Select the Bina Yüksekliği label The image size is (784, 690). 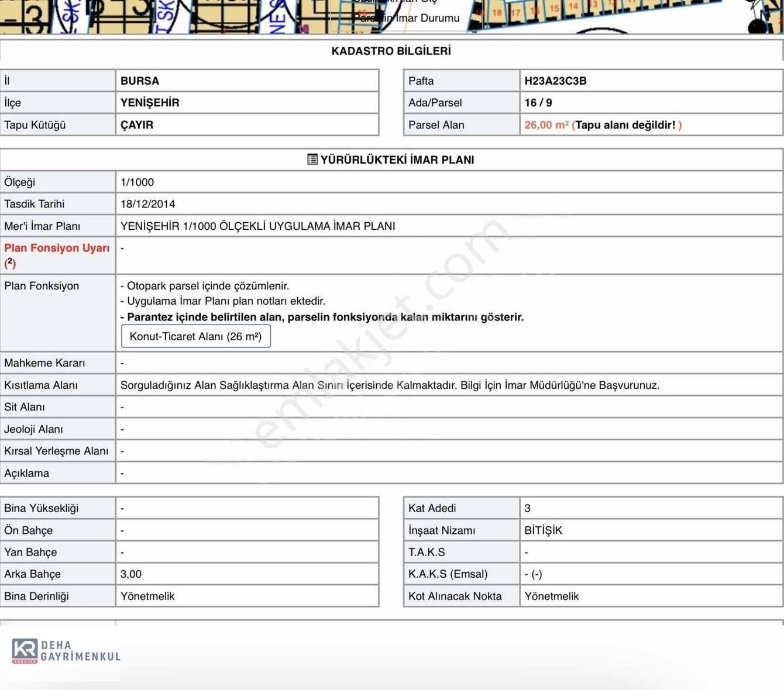pos(41,508)
